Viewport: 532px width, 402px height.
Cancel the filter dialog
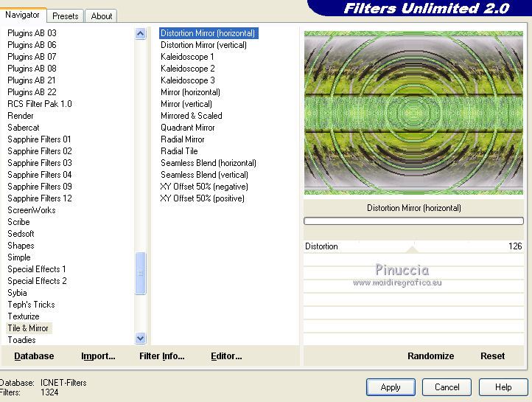[x=447, y=387]
